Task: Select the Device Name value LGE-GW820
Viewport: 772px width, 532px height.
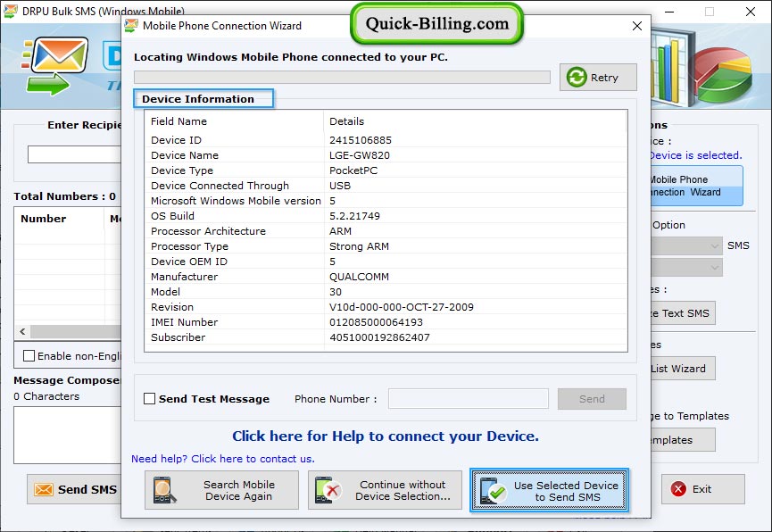Action: pos(360,155)
